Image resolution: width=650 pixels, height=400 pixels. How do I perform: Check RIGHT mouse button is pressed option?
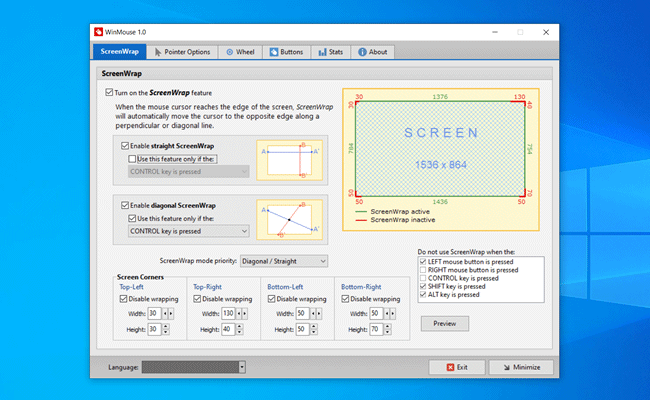click(x=423, y=270)
